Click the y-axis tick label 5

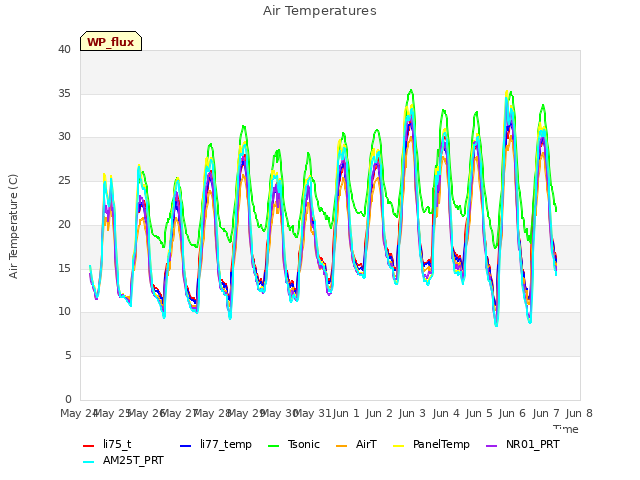pyautogui.click(x=68, y=356)
